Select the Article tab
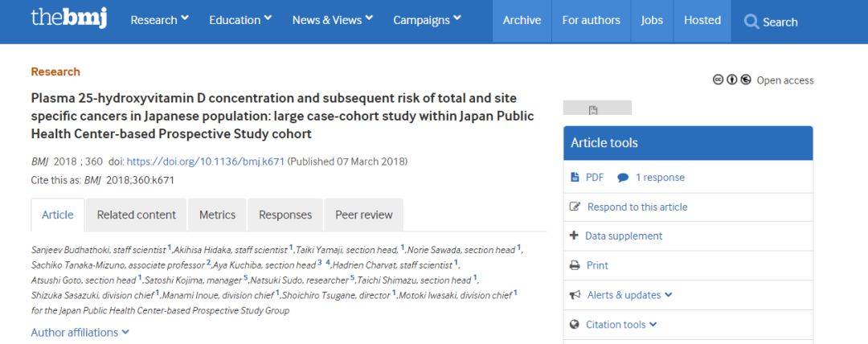The image size is (868, 344). (58, 215)
